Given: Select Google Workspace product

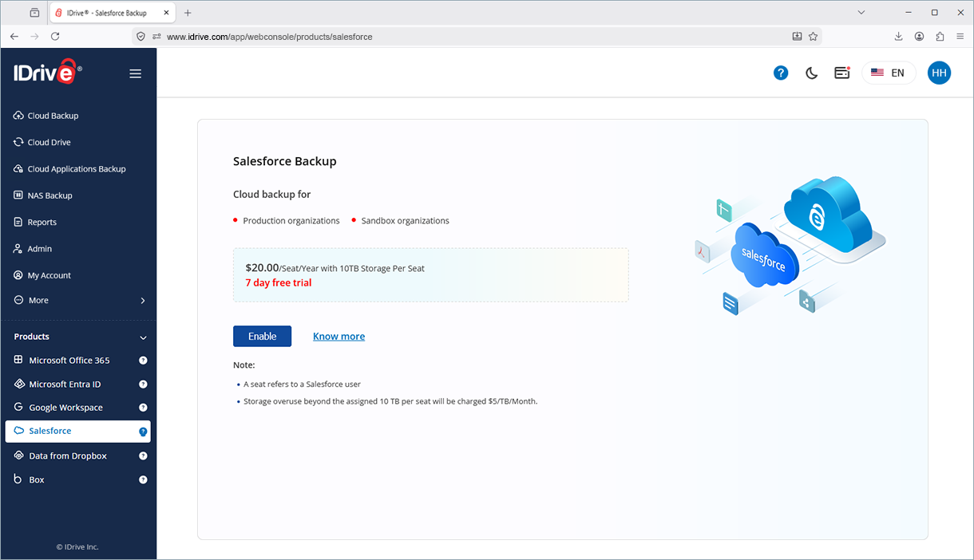Looking at the screenshot, I should point(66,408).
